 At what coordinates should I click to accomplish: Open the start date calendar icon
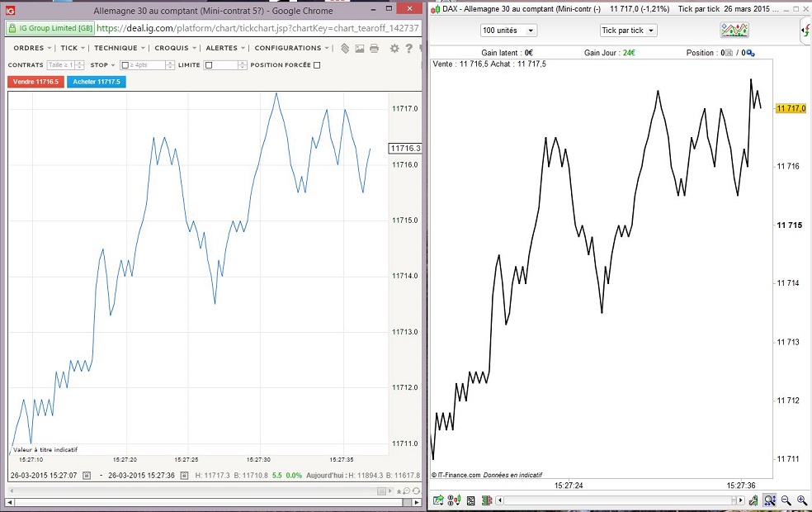coord(87,475)
